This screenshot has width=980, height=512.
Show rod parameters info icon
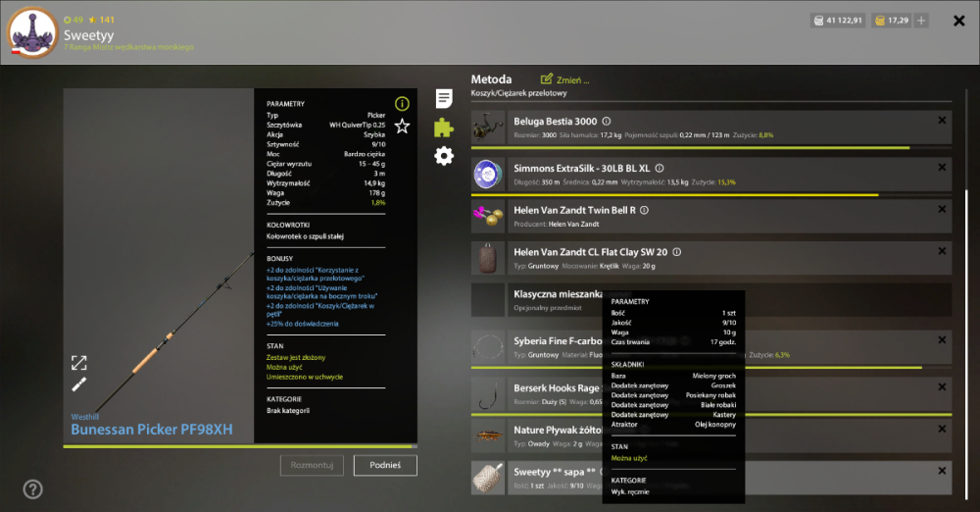tap(402, 104)
